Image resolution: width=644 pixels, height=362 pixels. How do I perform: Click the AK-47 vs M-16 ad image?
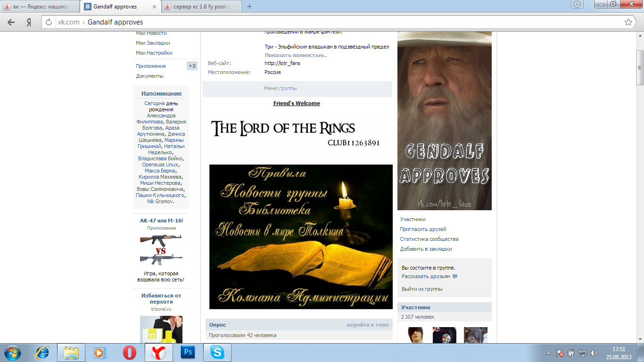pos(161,250)
